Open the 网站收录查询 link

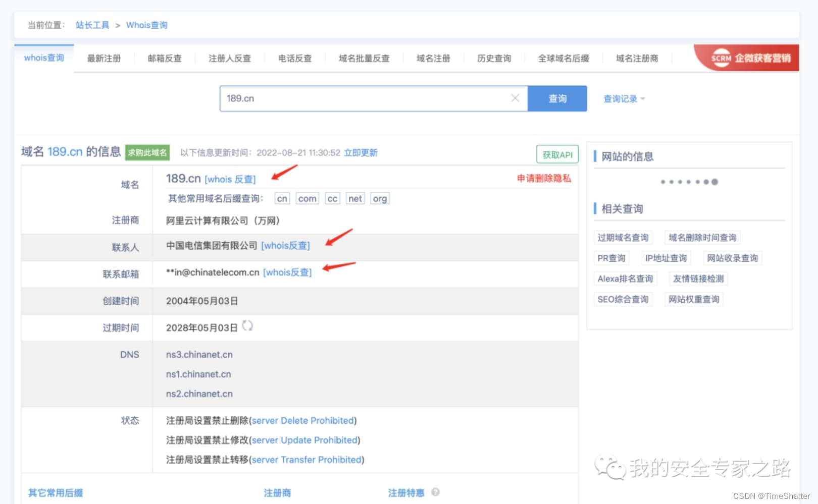733,258
